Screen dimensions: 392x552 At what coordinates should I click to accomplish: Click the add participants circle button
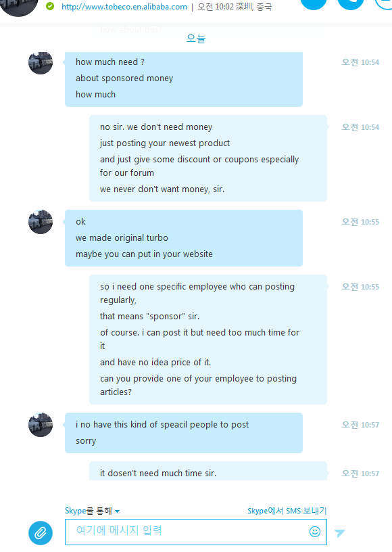coord(384,4)
